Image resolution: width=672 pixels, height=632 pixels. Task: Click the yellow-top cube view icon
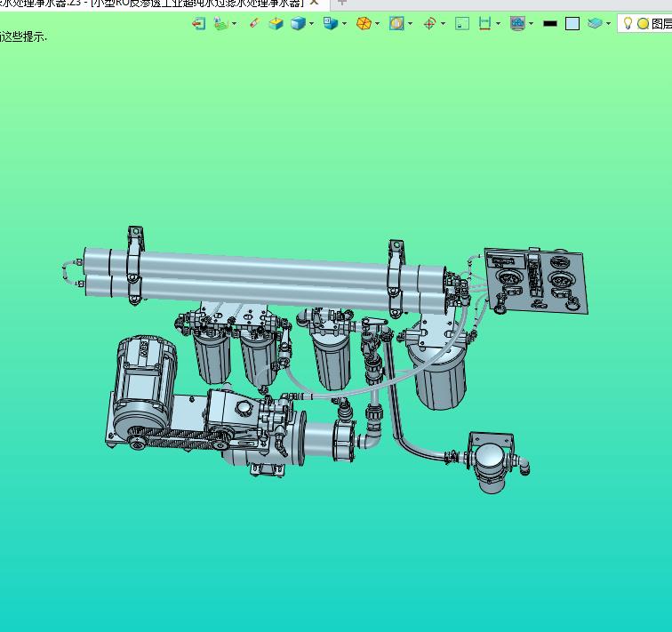276,24
